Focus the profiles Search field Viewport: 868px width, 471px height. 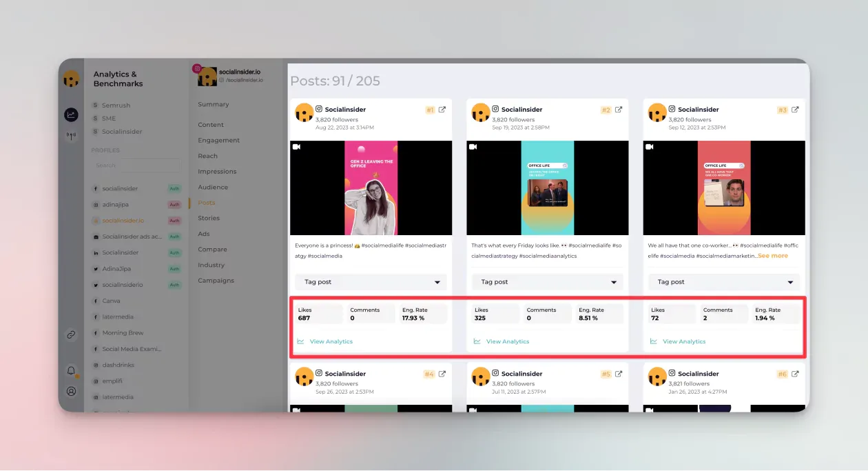(x=138, y=166)
